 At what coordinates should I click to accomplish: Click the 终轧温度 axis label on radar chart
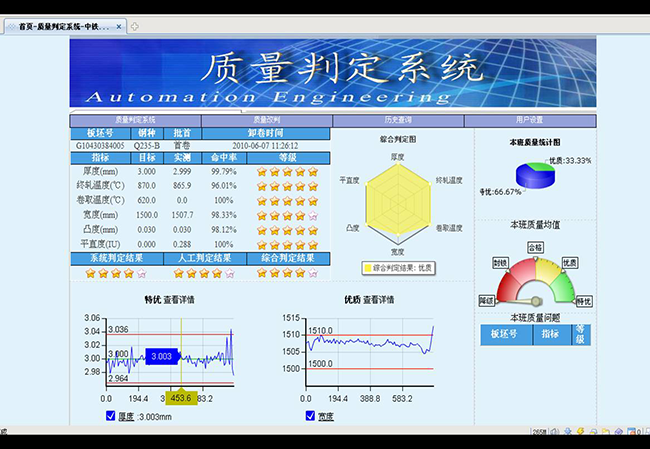tap(449, 180)
